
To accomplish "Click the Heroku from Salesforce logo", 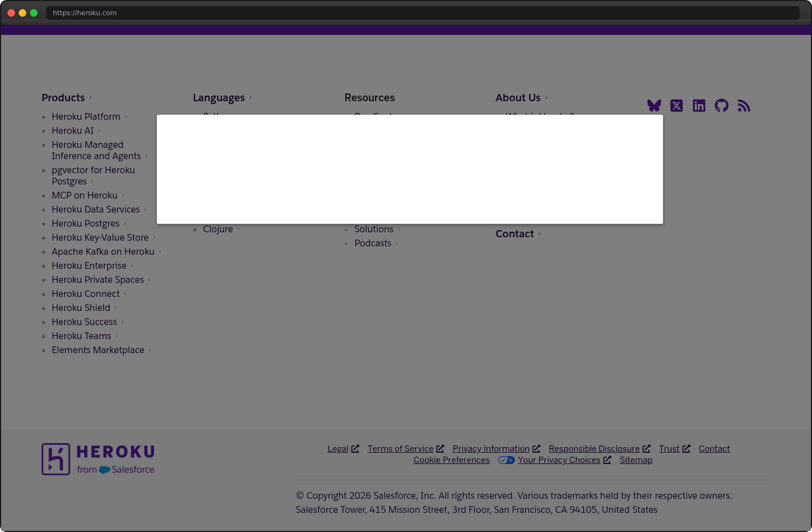I will [97, 459].
